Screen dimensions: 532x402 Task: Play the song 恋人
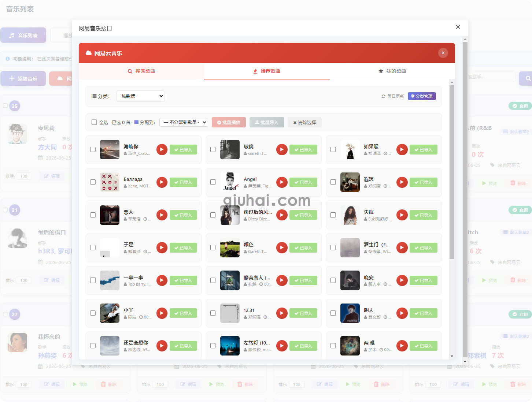[x=162, y=215]
